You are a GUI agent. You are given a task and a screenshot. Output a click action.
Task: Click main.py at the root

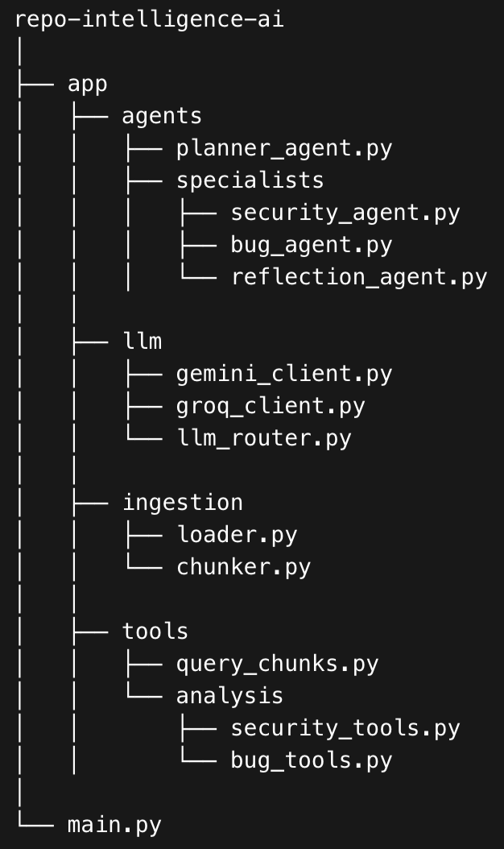[x=114, y=825]
